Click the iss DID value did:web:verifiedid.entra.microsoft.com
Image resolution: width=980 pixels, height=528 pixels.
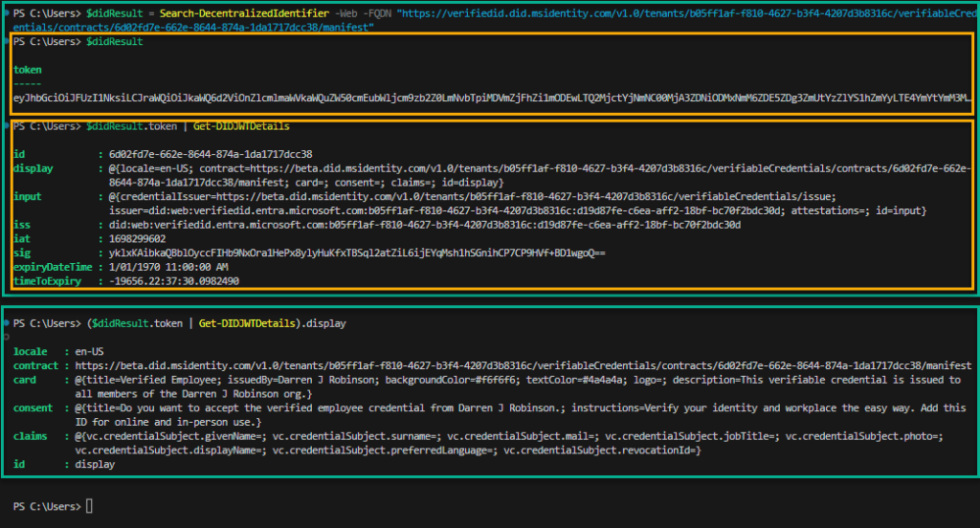(x=425, y=225)
